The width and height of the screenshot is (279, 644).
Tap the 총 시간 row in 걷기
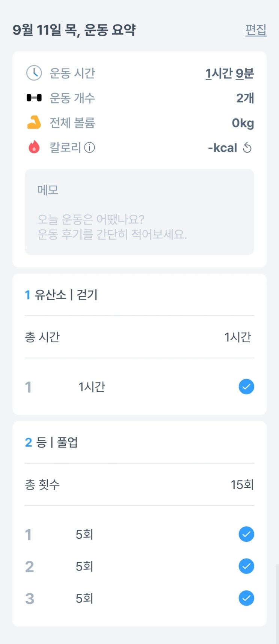tap(139, 337)
